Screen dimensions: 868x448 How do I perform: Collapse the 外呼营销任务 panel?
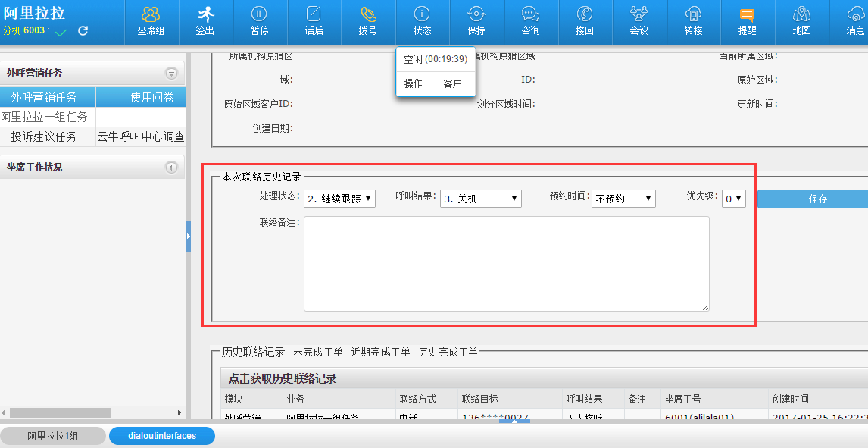[171, 74]
